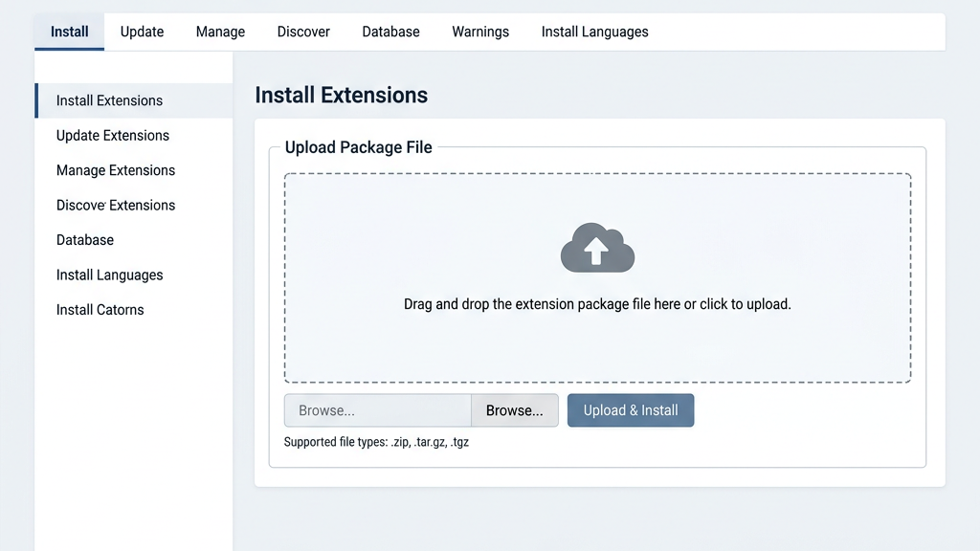This screenshot has width=980, height=551.
Task: Select the Install tab
Action: 68,31
